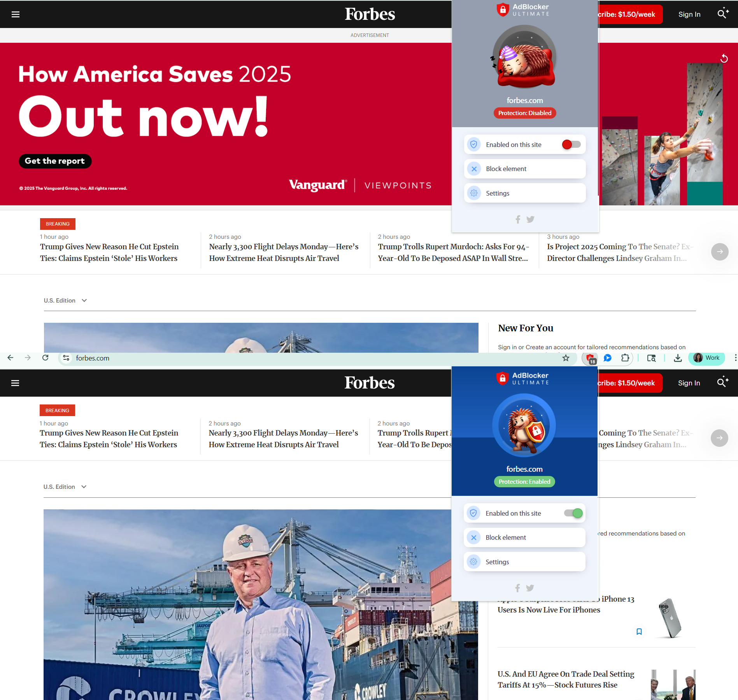This screenshot has width=738, height=700.
Task: Click next arrow in upper breaking news carousel
Action: [720, 252]
